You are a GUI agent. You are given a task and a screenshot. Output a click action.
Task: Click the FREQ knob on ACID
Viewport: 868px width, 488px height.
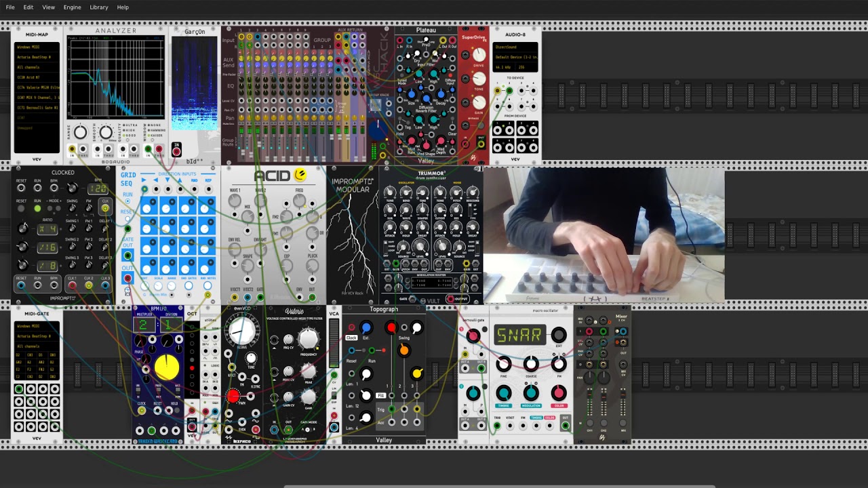click(x=299, y=201)
